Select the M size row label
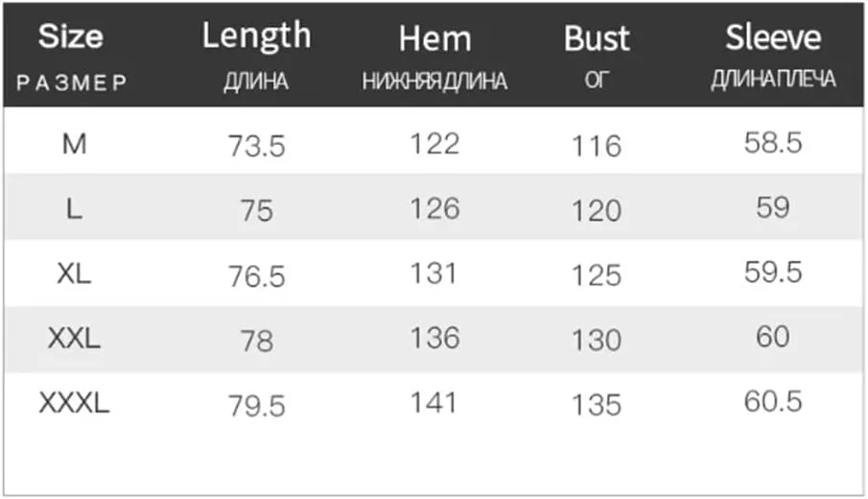This screenshot has height=499, width=868. point(74,145)
